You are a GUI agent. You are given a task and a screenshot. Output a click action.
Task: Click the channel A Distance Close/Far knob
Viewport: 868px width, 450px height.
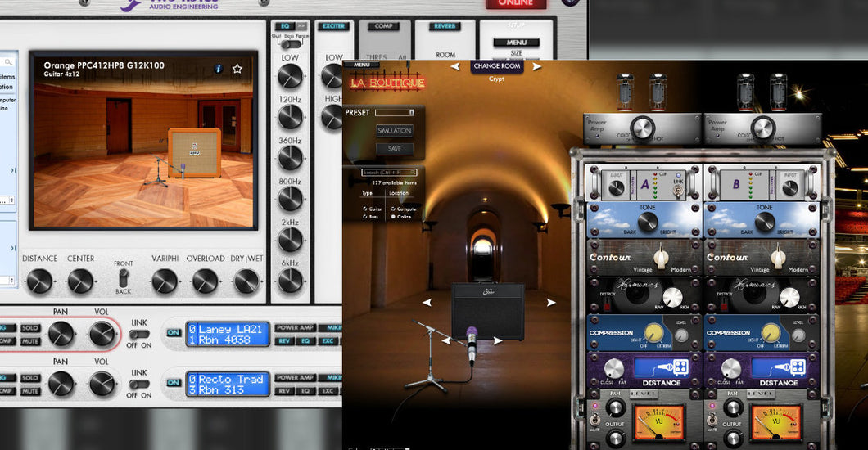coord(614,368)
